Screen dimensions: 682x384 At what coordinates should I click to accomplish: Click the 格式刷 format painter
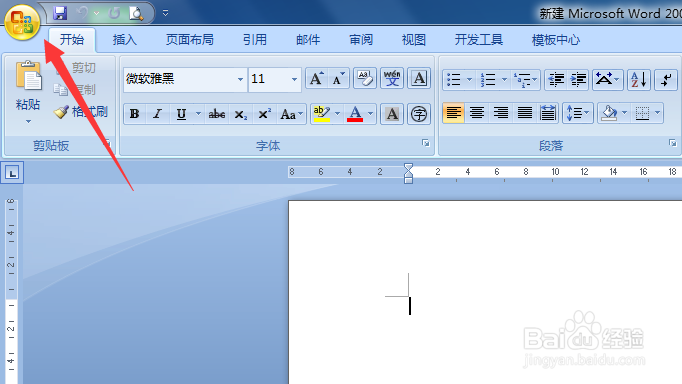click(x=80, y=112)
